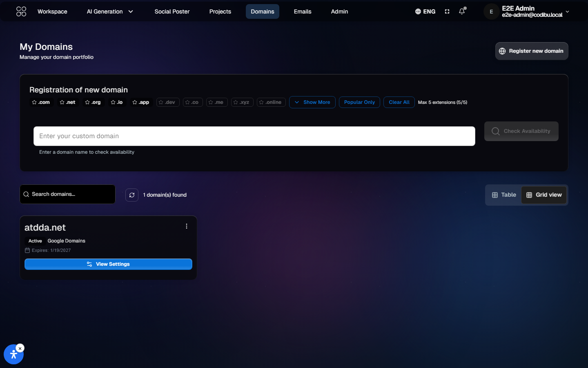Go to Workspace
Screen dimensions: 588x368
52,11
